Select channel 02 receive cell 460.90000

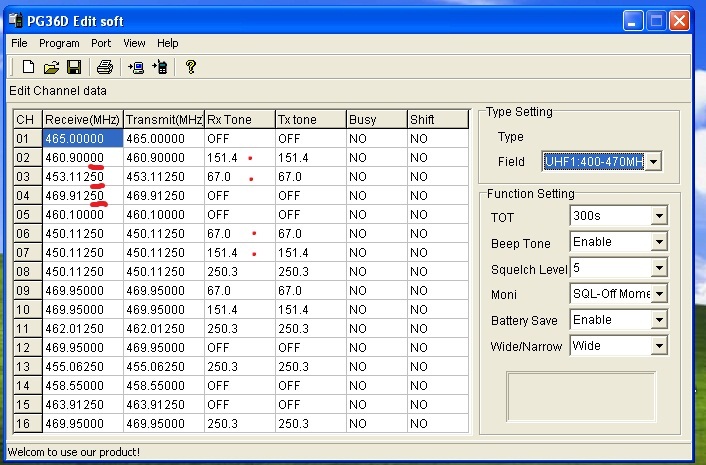83,158
